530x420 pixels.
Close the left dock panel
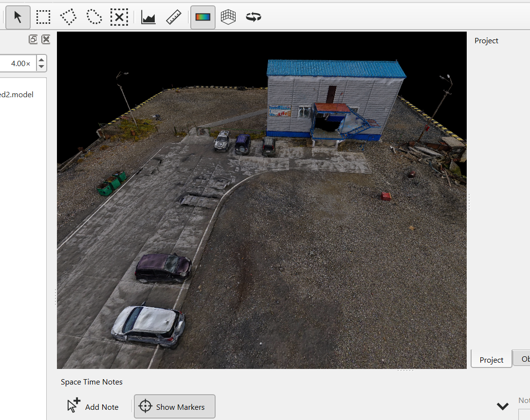[46, 40]
